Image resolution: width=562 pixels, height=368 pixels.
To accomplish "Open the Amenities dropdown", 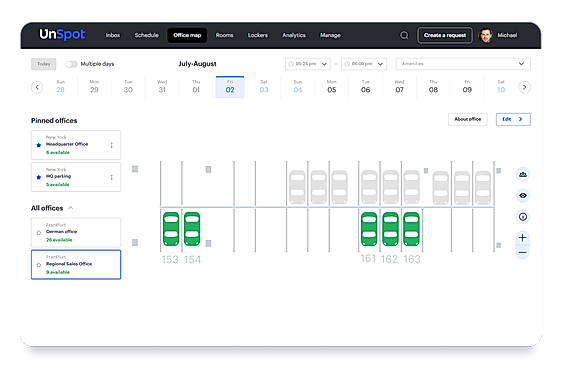I will click(x=463, y=64).
